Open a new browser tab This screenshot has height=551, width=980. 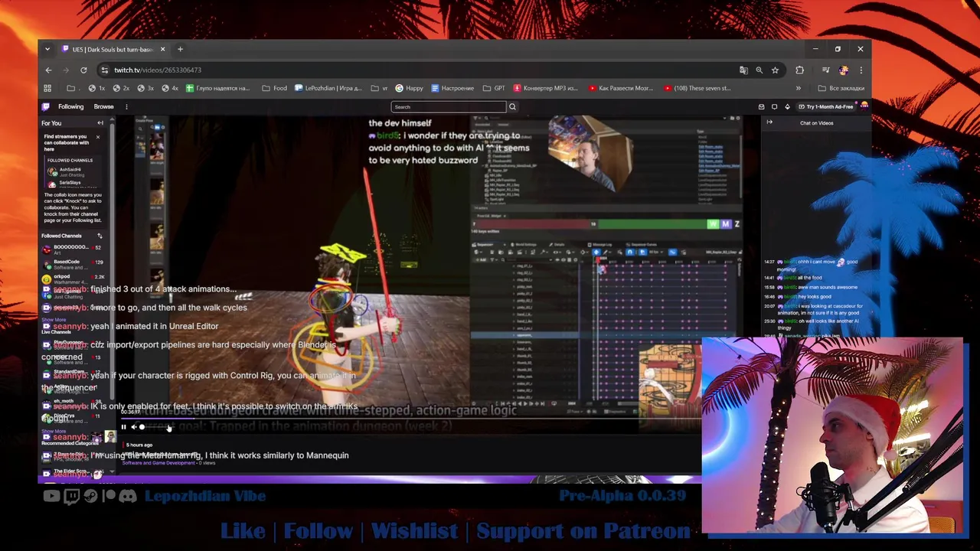pos(180,49)
